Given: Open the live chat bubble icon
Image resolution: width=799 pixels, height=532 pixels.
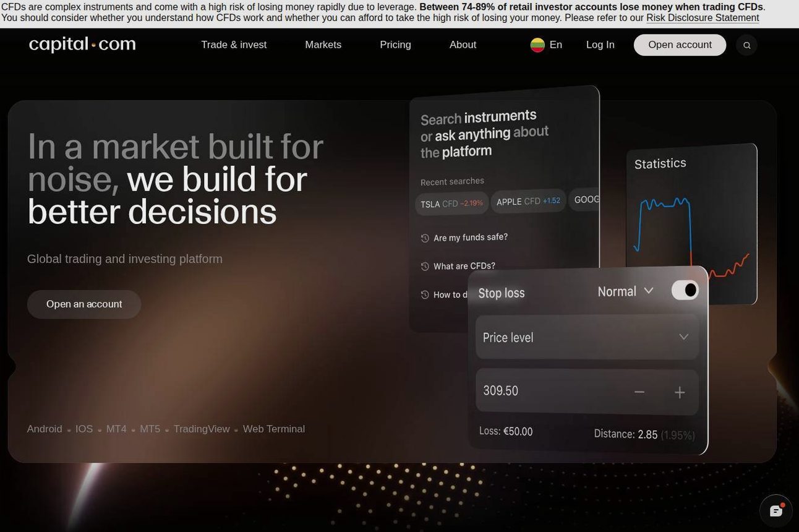Looking at the screenshot, I should pos(776,510).
